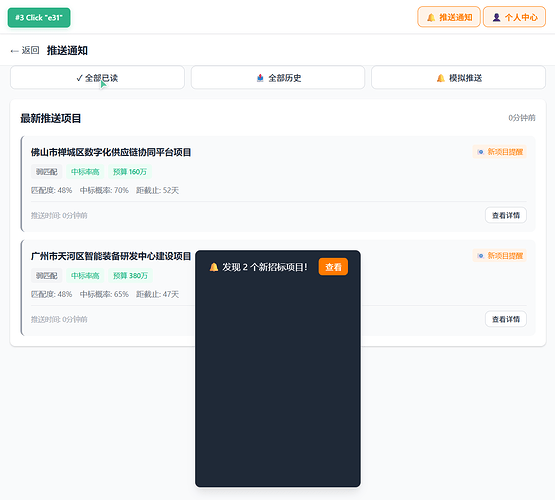This screenshot has width=555, height=500.
Task: Click the 弱匹配 tag on the 广州 project
Action: 46,276
